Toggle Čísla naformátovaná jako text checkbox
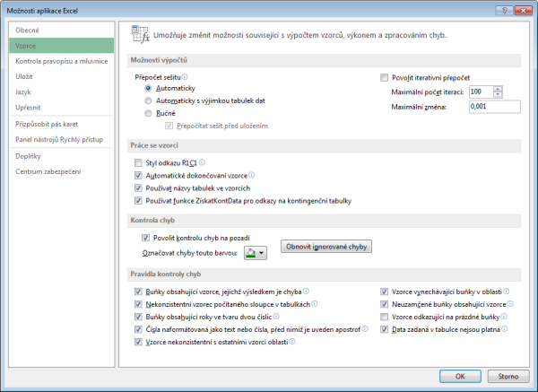Screen dimensions: 538x392 138,329
